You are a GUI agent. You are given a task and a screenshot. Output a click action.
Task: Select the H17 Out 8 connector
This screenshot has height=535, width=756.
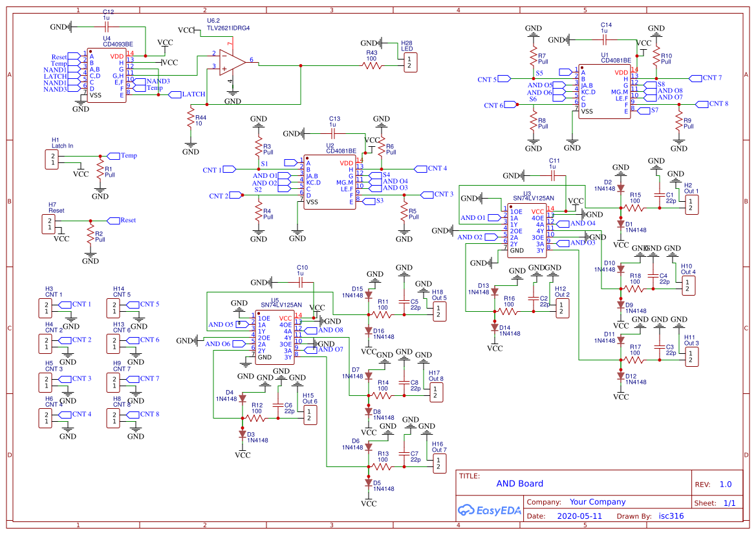coord(437,393)
